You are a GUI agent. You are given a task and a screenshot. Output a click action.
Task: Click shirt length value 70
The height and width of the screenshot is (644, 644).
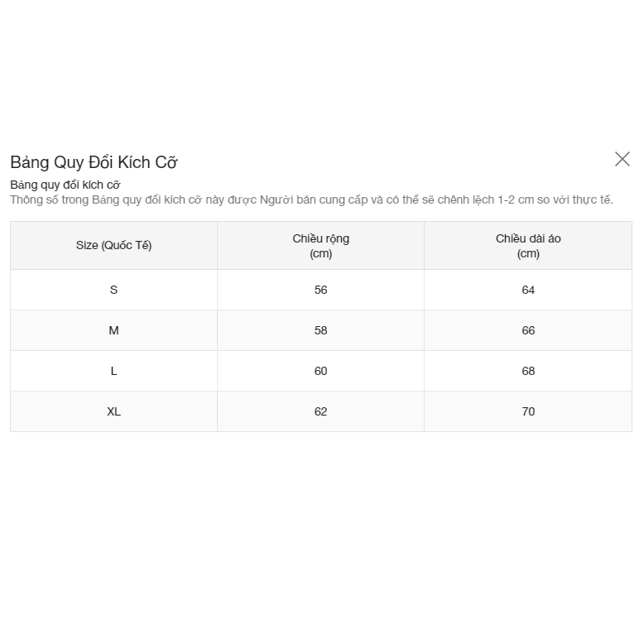pyautogui.click(x=528, y=411)
